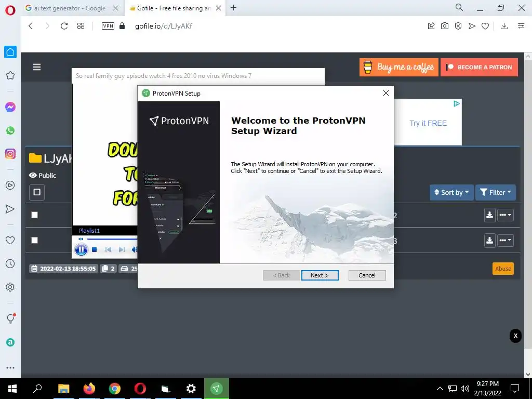Open Instagram in Opera sidebar

10,154
